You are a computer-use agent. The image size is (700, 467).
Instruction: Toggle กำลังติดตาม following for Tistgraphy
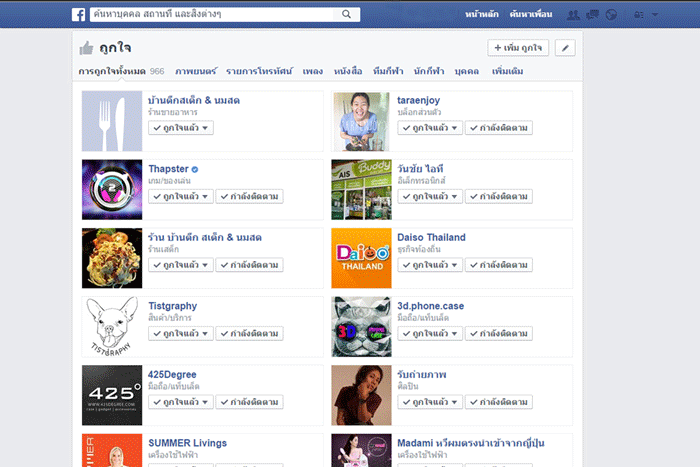pos(249,334)
